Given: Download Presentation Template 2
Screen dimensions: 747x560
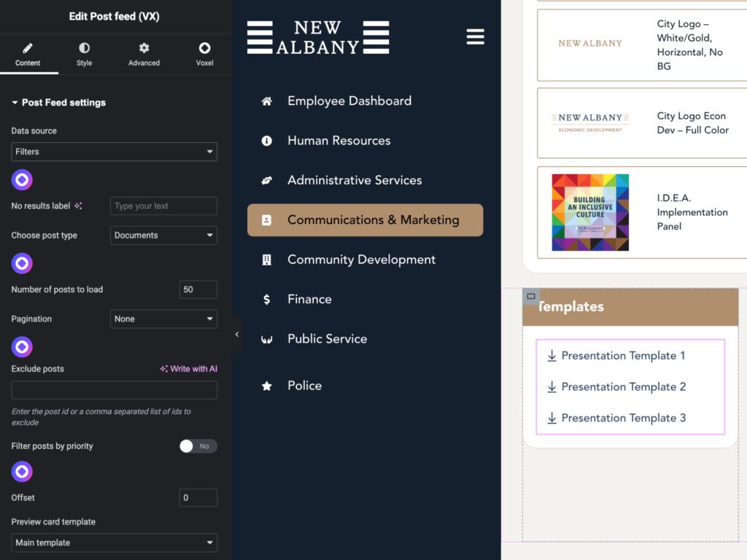Looking at the screenshot, I should (624, 386).
